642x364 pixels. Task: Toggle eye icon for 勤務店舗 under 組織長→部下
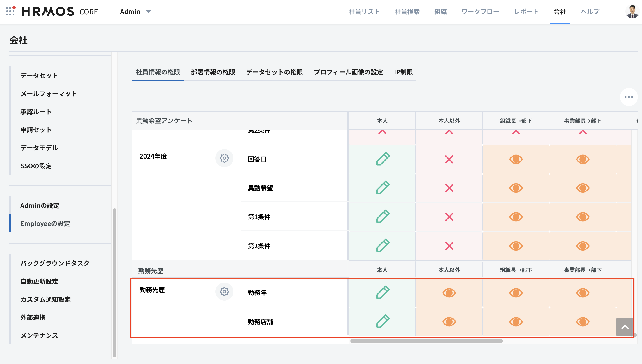pyautogui.click(x=516, y=322)
